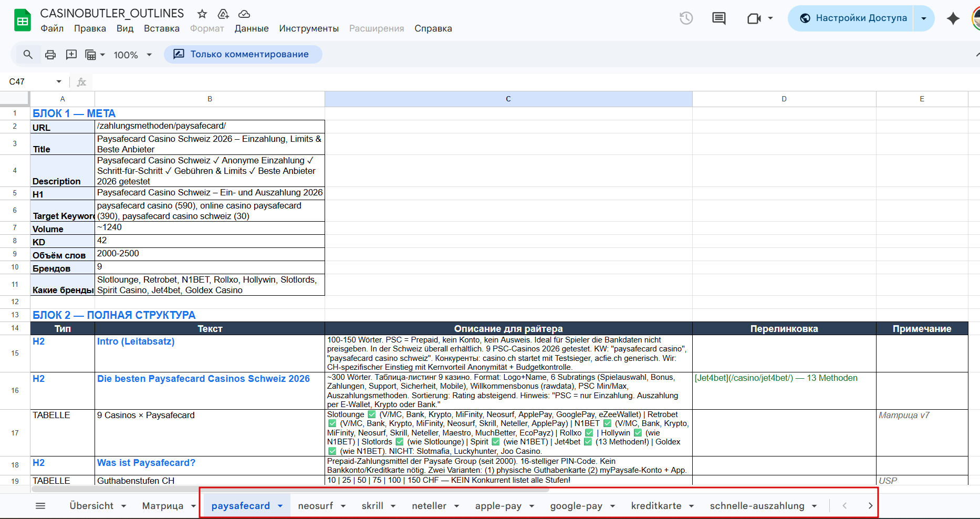Open the Вставка menu
The width and height of the screenshot is (980, 519).
162,28
